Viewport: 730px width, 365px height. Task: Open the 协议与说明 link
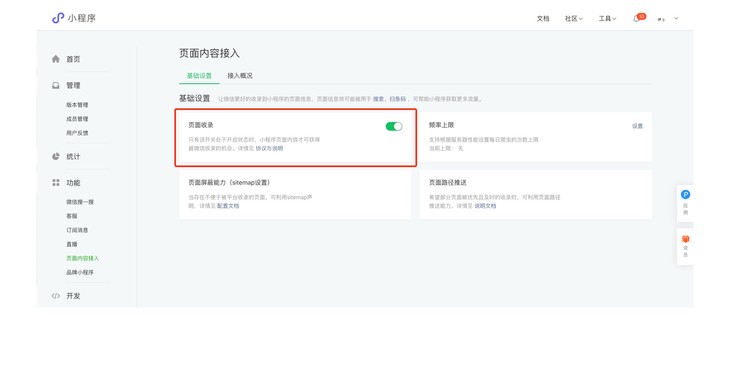[269, 148]
